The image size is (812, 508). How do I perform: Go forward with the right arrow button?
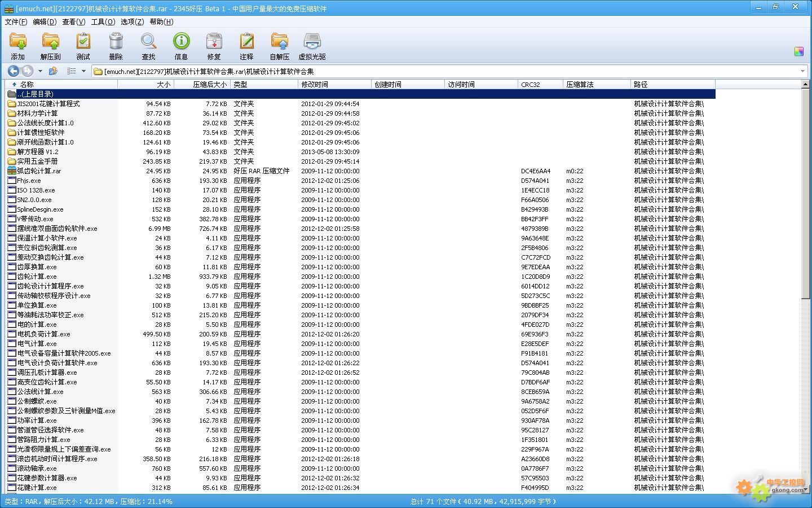27,71
